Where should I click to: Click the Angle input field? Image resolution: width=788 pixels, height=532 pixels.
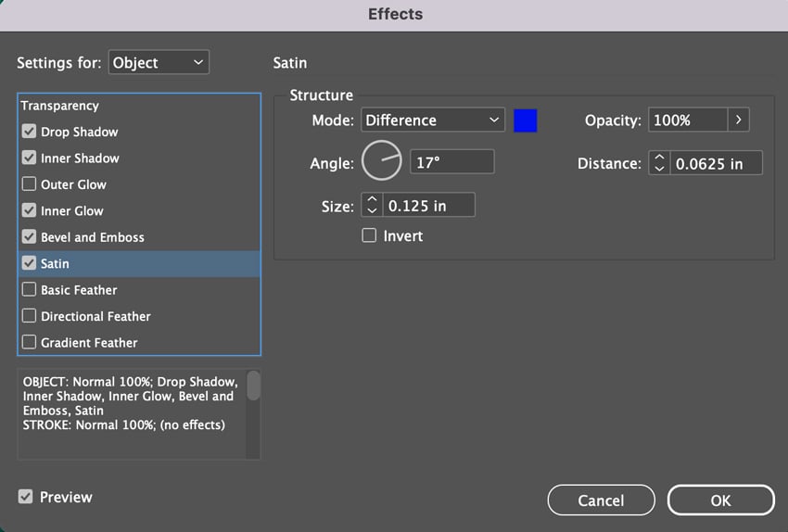(451, 162)
